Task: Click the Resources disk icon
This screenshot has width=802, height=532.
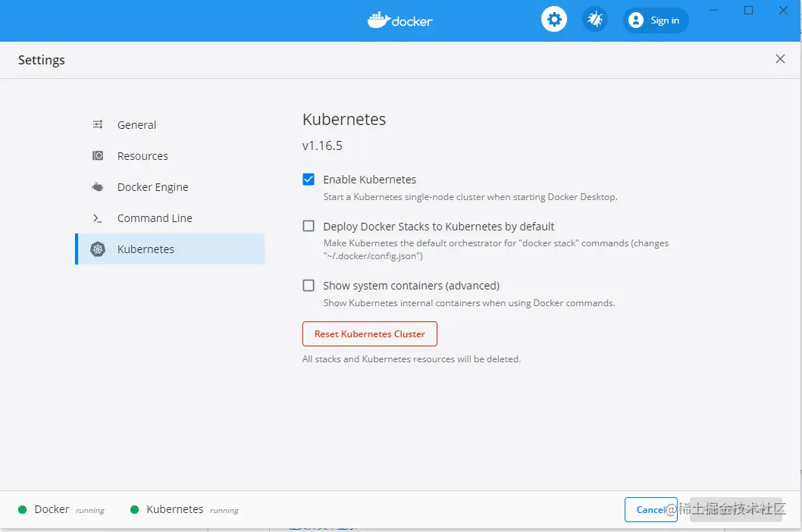Action: pos(98,155)
